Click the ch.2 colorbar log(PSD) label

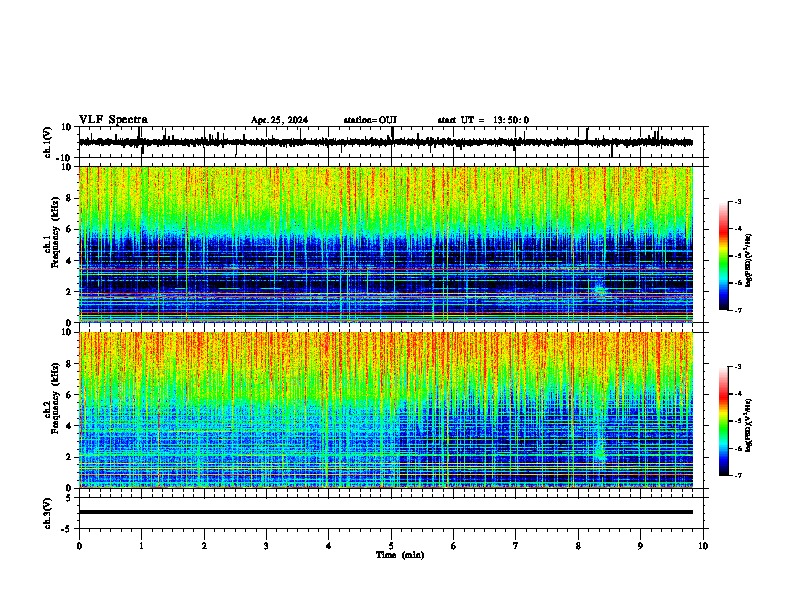click(750, 425)
